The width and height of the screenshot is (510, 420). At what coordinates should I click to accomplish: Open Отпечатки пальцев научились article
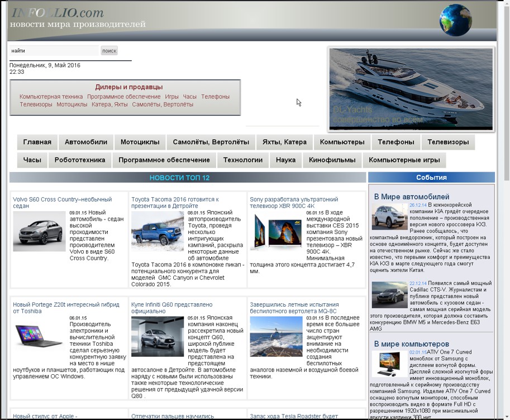(173, 416)
